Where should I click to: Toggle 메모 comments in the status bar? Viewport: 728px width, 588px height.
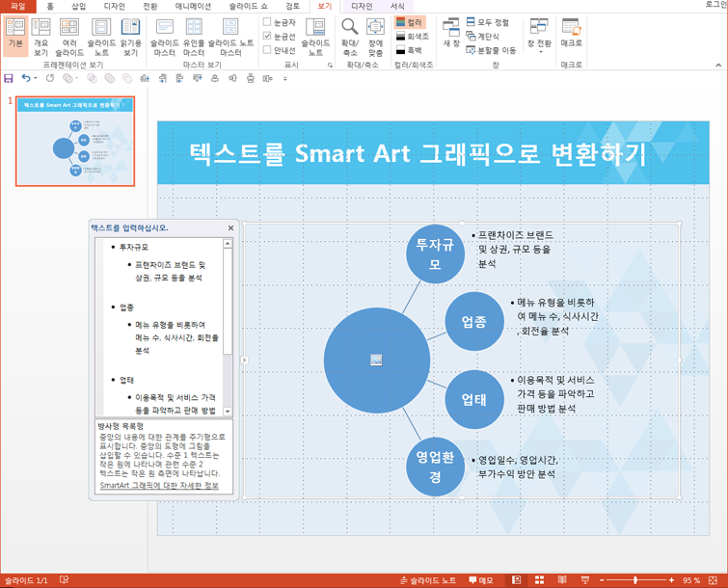[481, 580]
